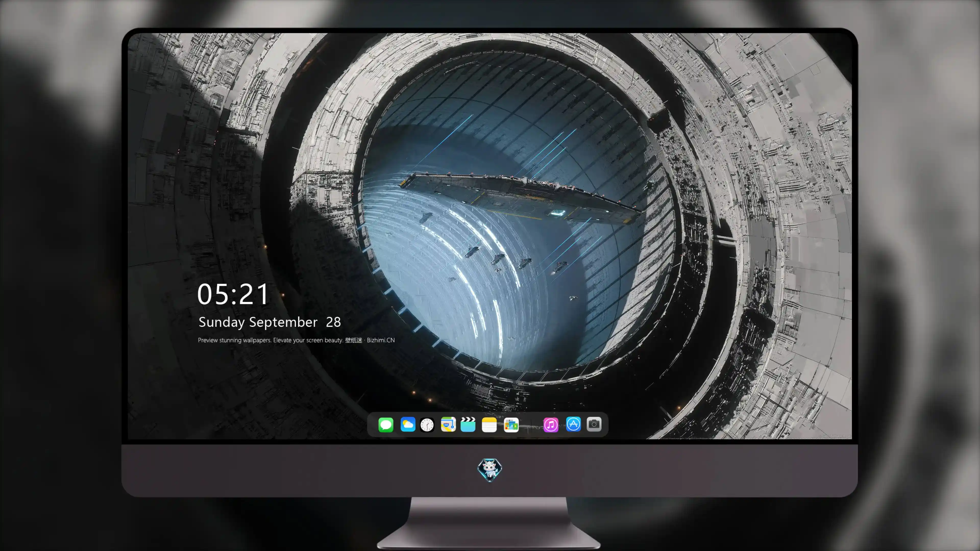The image size is (980, 551).
Task: Open the Maps app from the dock
Action: tap(448, 424)
